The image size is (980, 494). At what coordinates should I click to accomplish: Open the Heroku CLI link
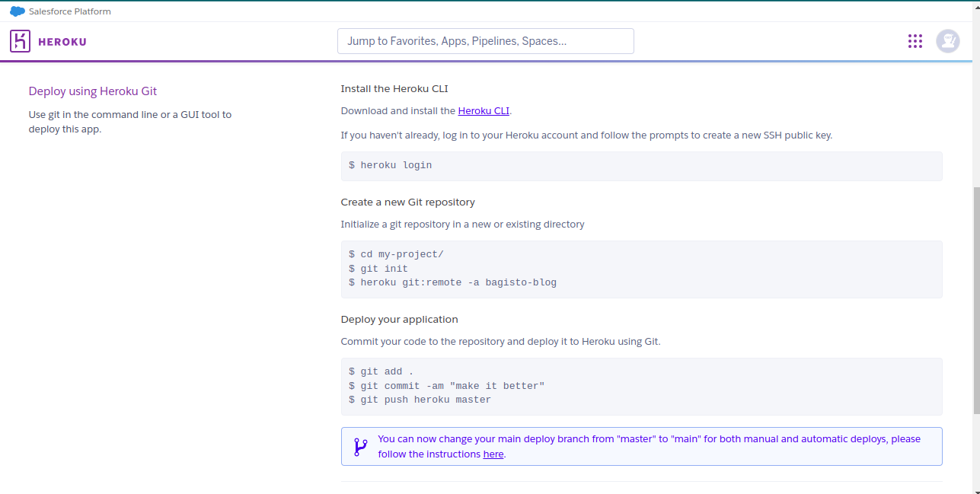pyautogui.click(x=484, y=111)
